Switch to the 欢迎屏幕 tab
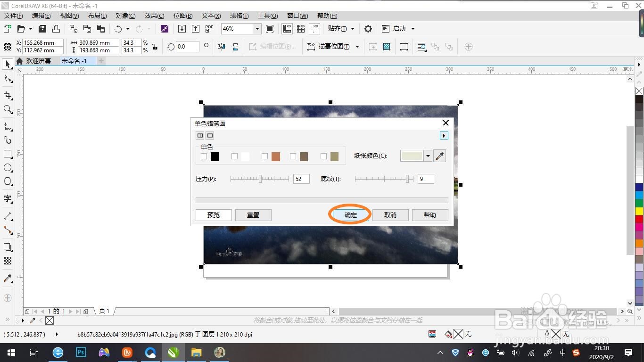The height and width of the screenshot is (362, 644). [38, 61]
